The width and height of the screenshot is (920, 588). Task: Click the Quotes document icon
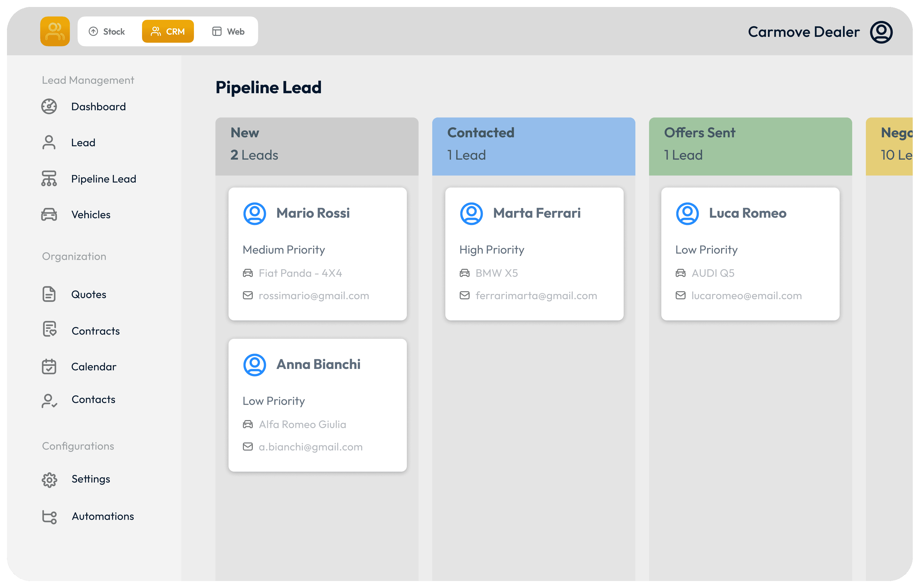click(49, 294)
